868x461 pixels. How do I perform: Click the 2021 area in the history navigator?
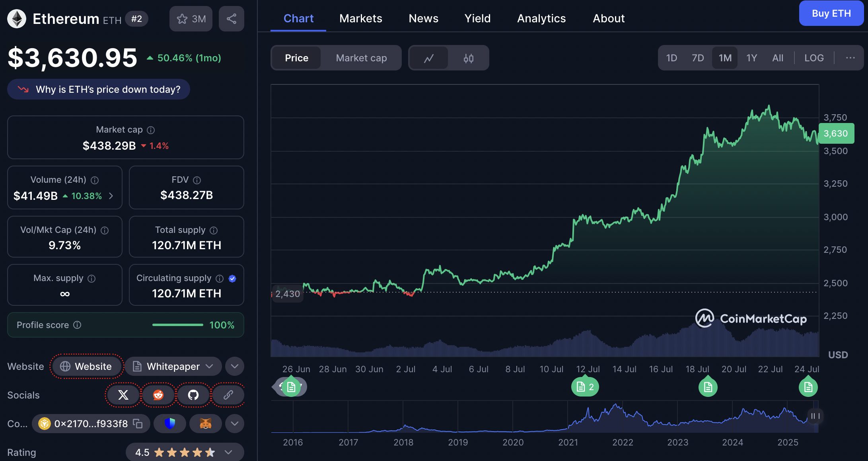(x=568, y=416)
